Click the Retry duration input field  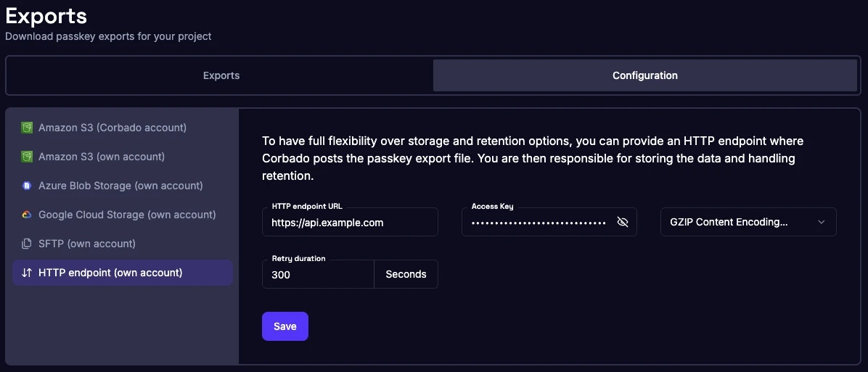pos(318,275)
